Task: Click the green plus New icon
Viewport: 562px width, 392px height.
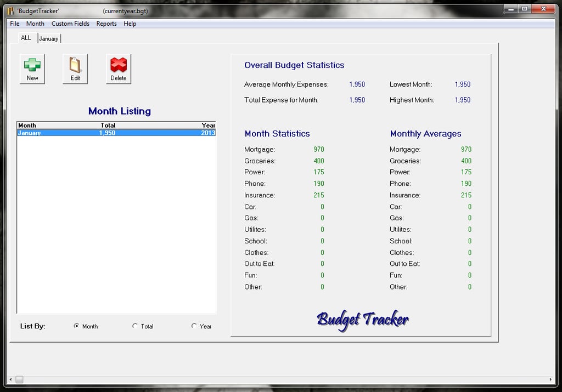Action: 32,69
